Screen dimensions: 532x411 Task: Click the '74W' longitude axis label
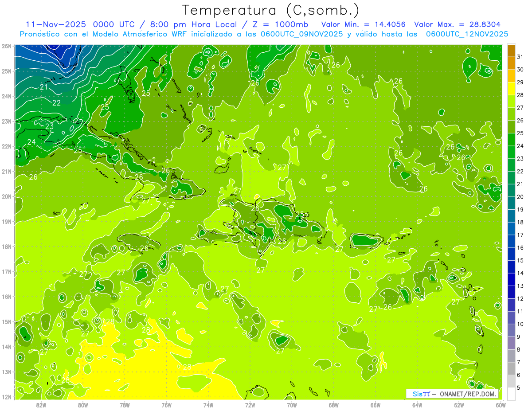208,405
